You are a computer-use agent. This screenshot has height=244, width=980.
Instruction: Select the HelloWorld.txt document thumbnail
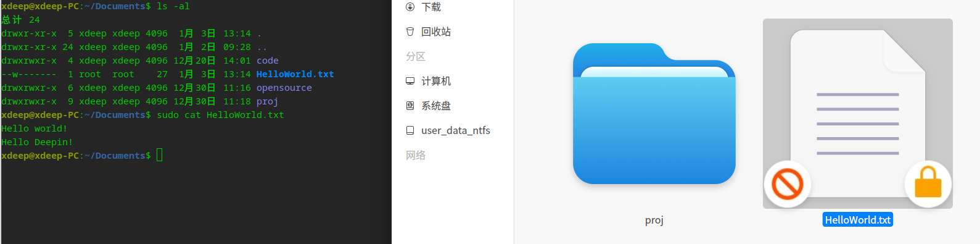coord(858,114)
